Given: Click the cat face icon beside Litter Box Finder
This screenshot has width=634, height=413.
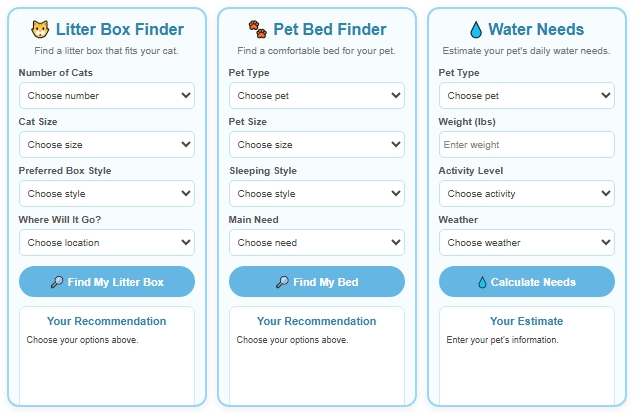Looking at the screenshot, I should [x=40, y=30].
